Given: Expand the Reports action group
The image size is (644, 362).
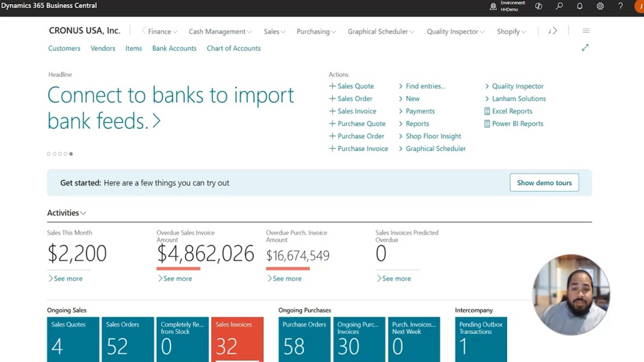Looking at the screenshot, I should coord(414,123).
